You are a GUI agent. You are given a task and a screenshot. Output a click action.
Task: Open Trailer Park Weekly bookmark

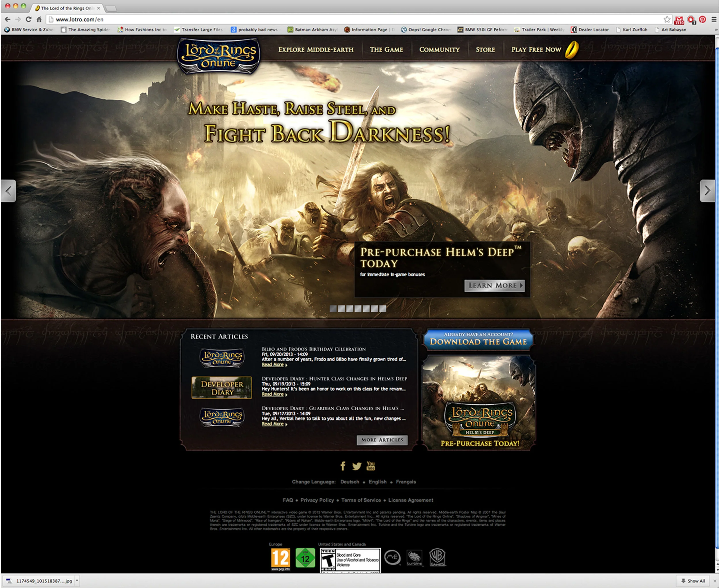coord(539,30)
